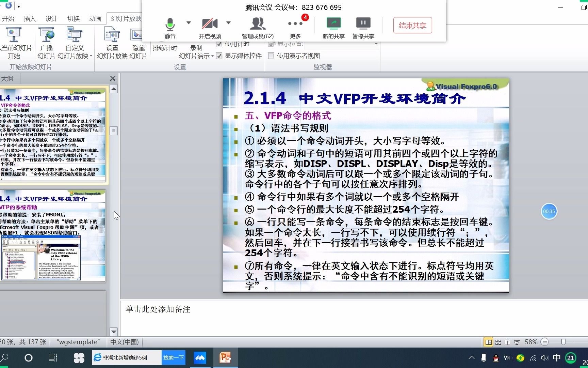Click the zoom slider handle
Viewport: 588px width, 368px height.
click(x=563, y=342)
